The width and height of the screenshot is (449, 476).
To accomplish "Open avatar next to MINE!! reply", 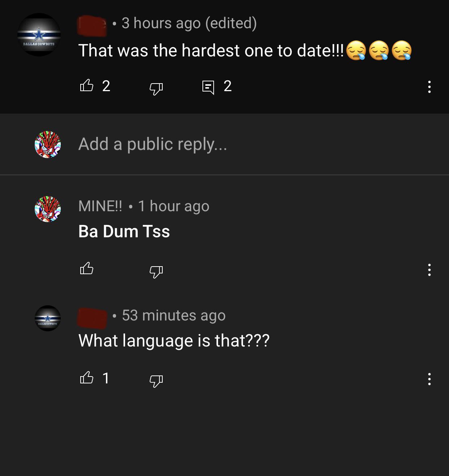I will coord(48,209).
